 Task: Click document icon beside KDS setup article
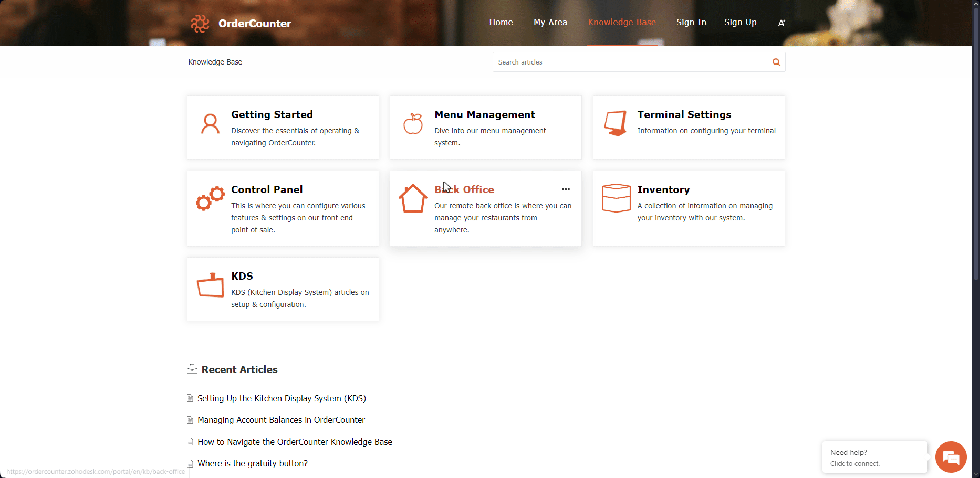pos(190,398)
